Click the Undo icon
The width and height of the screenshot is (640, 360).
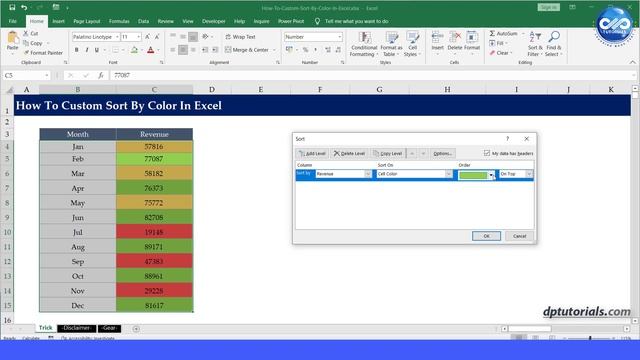point(24,7)
